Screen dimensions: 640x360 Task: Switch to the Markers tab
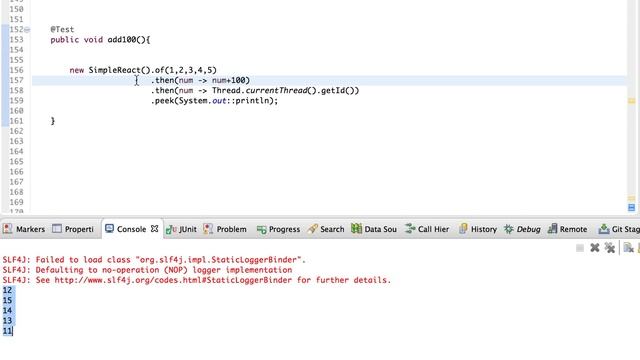(31, 229)
